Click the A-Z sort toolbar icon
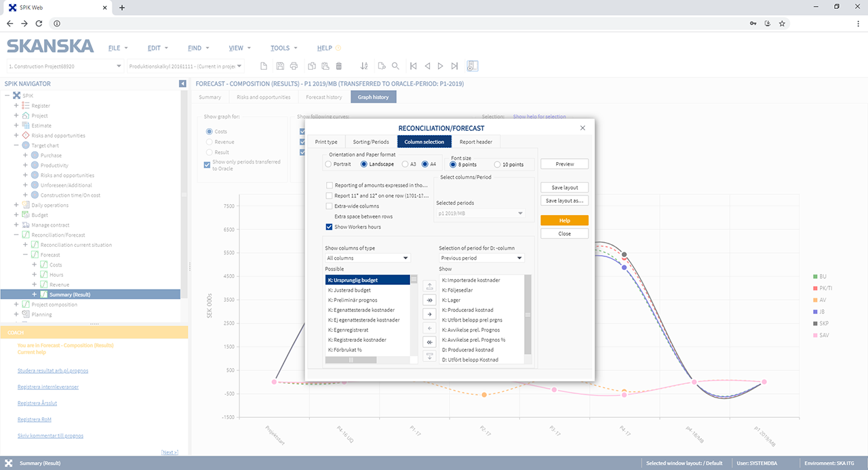Image resolution: width=868 pixels, height=470 pixels. point(364,66)
